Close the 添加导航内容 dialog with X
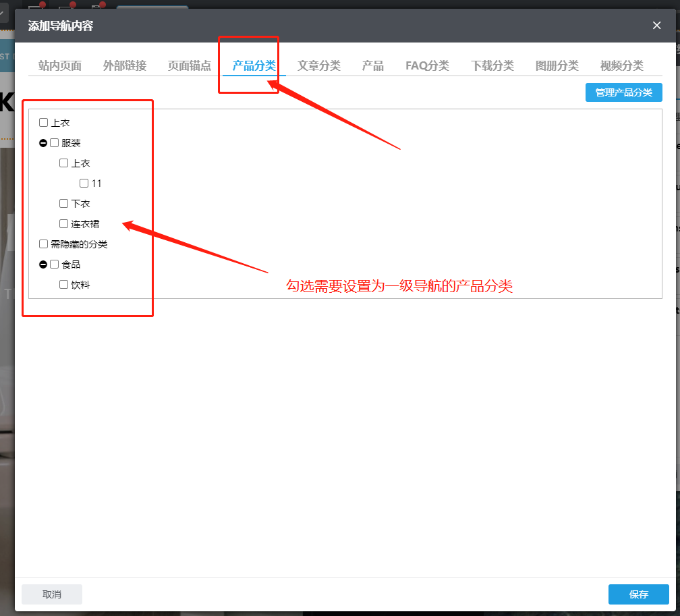This screenshot has width=680, height=616. point(656,26)
